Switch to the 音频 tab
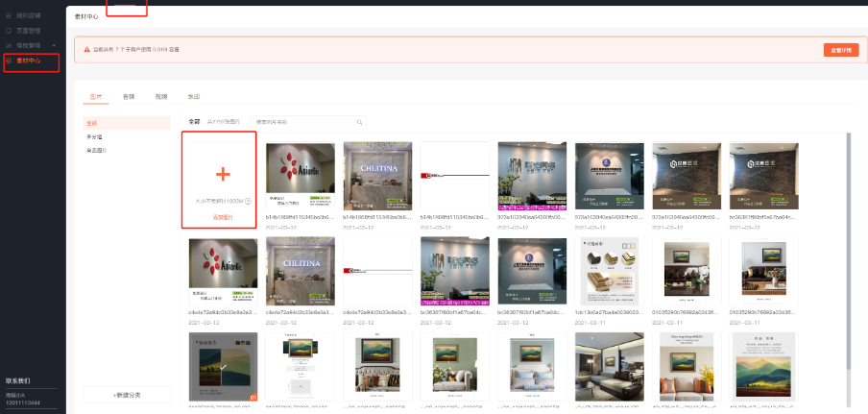Screen dimensions: 868x414 (128, 97)
